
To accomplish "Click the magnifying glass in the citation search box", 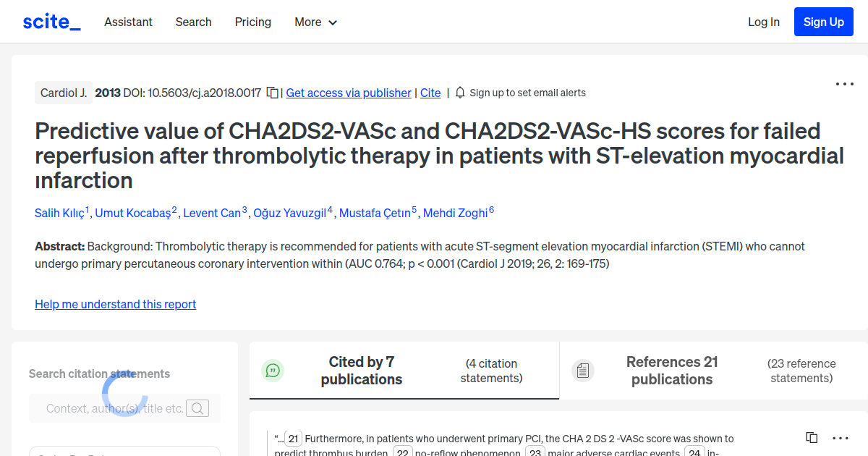I will click(x=197, y=408).
